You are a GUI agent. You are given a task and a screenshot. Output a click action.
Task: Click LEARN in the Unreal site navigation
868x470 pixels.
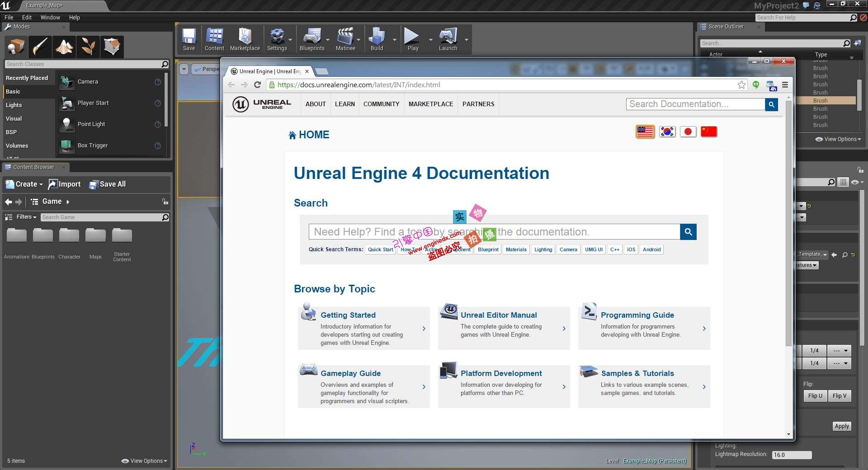[x=344, y=104]
